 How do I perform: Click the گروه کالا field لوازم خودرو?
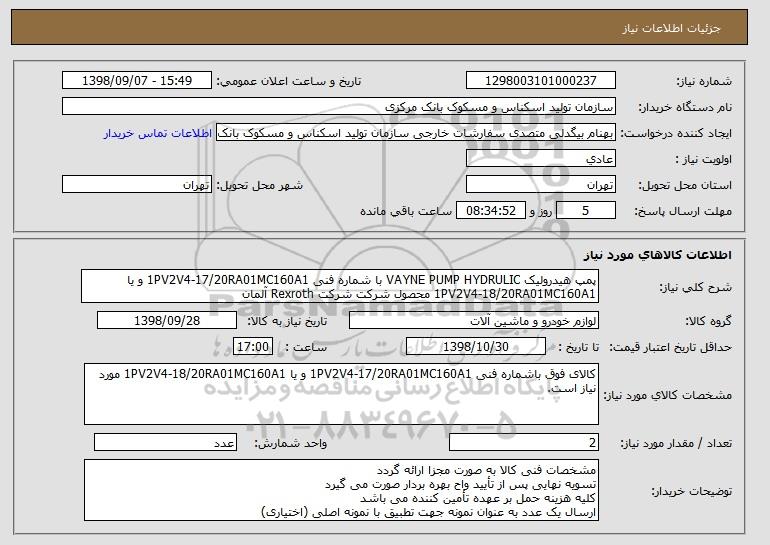pyautogui.click(x=474, y=321)
